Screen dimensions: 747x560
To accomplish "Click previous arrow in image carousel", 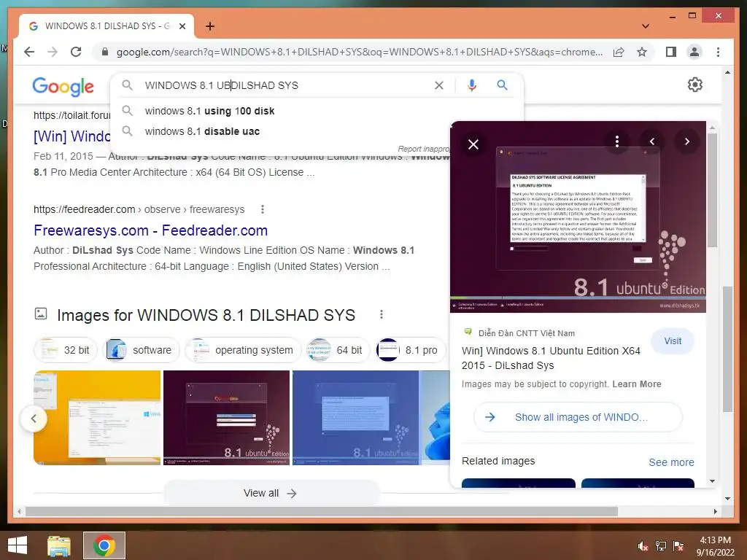I will click(34, 419).
